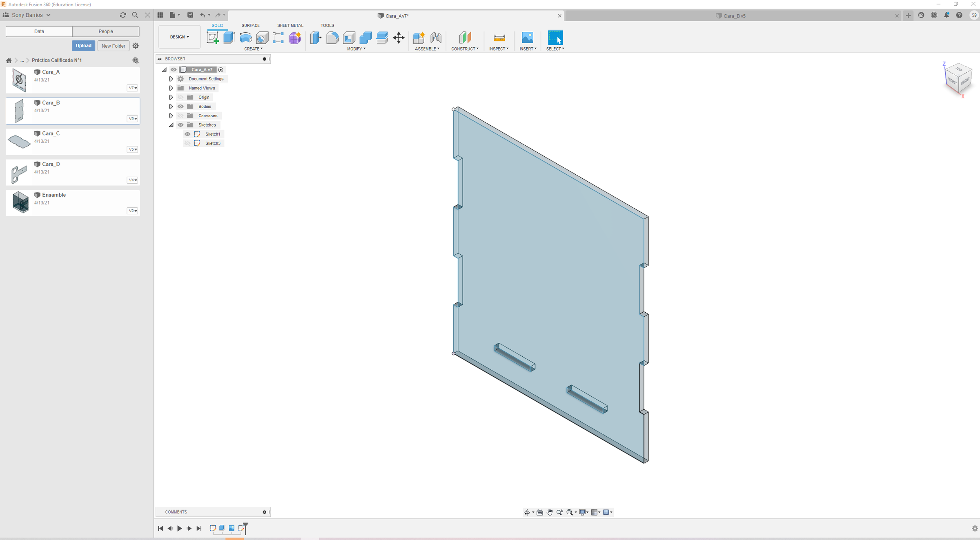The width and height of the screenshot is (980, 540).
Task: Click the Save icon
Action: coord(190,15)
